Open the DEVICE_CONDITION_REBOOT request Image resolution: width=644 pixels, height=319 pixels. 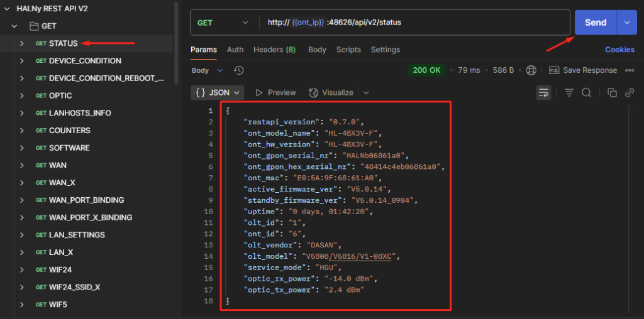(100, 78)
